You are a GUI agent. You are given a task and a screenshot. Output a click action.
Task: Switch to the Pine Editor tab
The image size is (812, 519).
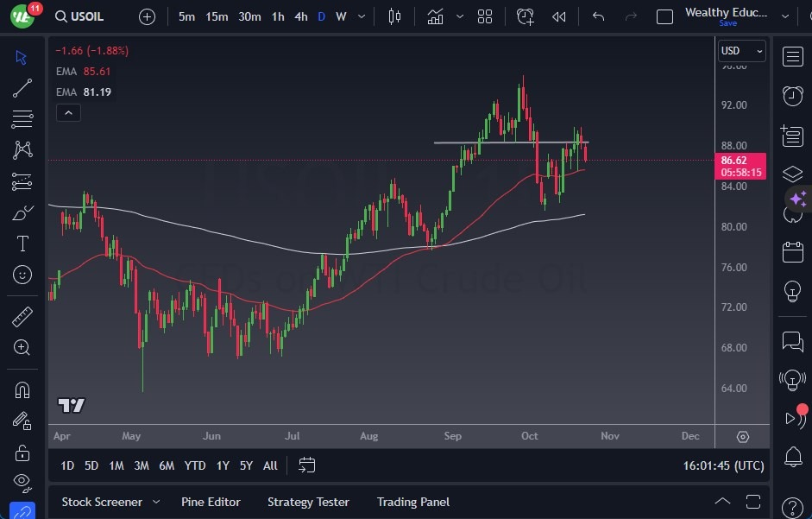(x=211, y=502)
